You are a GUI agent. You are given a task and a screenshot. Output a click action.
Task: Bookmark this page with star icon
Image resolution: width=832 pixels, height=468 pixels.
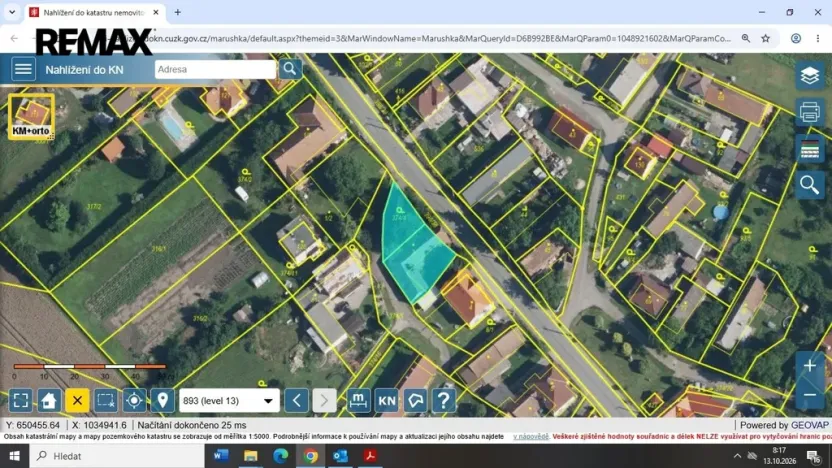tap(765, 38)
